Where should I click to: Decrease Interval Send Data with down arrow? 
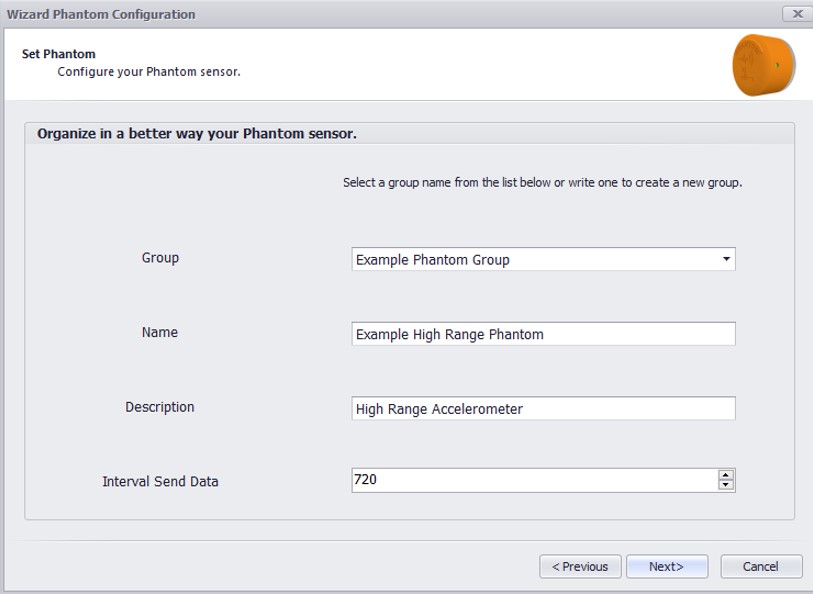(x=726, y=485)
